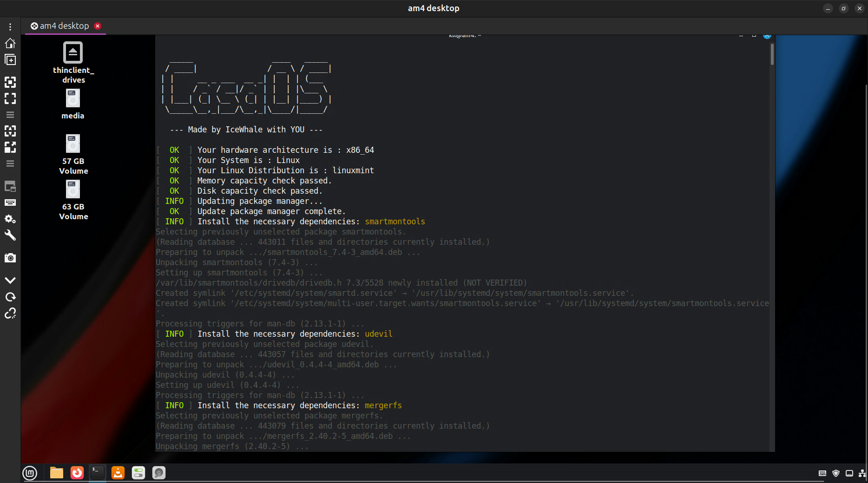Toggle scaled mode in sidebar
Viewport: 868px width, 483px height.
(10, 147)
